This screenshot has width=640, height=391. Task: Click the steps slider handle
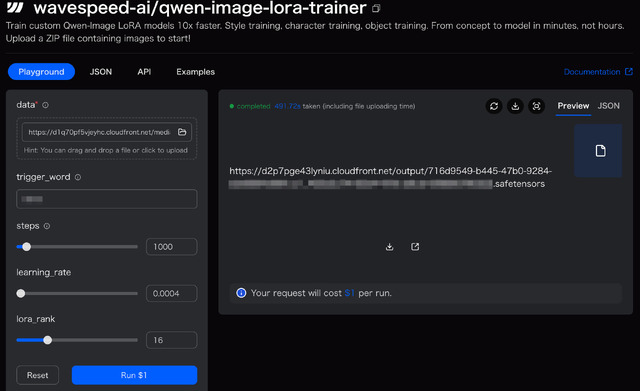tap(27, 247)
